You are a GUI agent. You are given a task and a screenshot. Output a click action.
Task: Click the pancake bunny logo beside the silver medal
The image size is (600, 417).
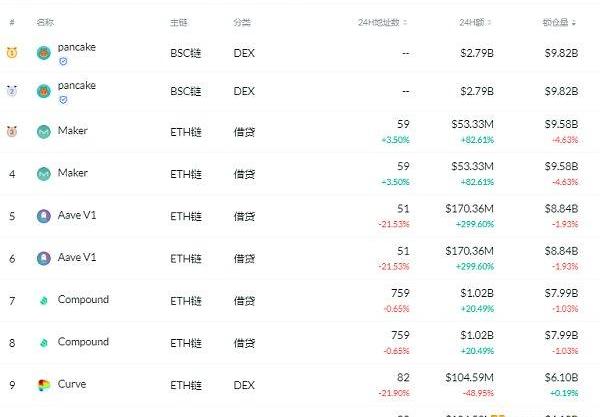click(x=44, y=91)
